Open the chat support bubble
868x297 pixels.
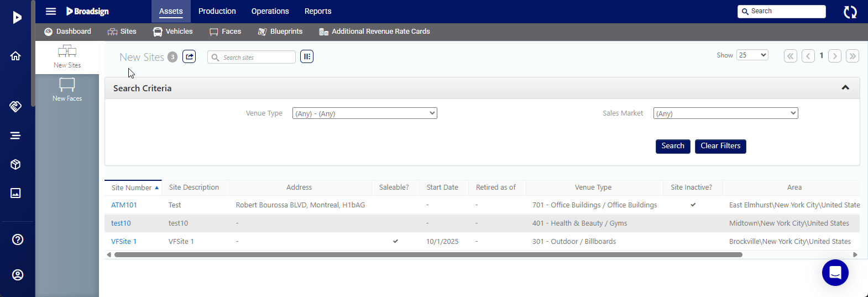pyautogui.click(x=835, y=273)
